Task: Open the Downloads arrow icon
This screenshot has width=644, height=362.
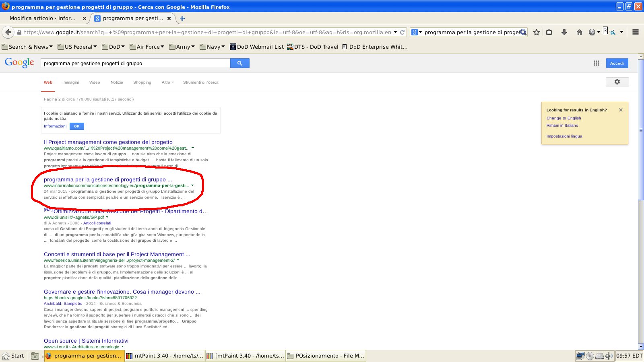Action: click(564, 32)
